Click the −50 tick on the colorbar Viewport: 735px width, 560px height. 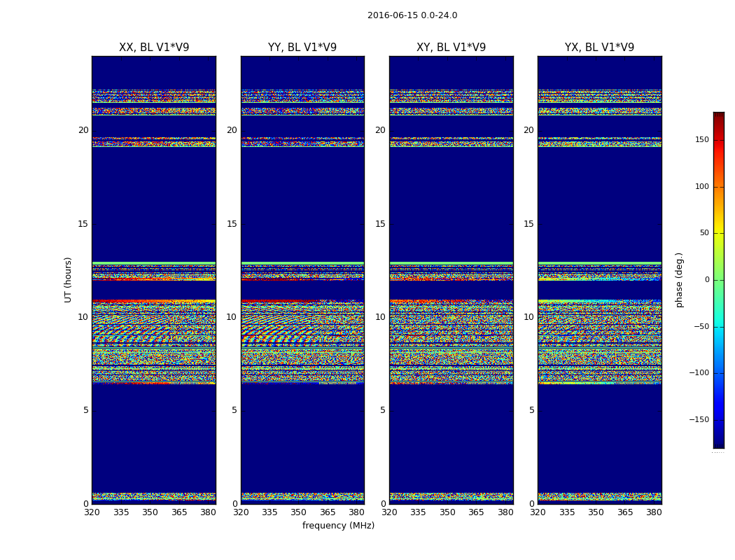click(701, 326)
